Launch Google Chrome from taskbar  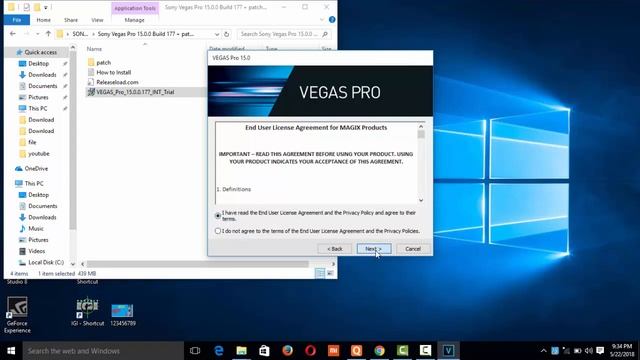[380, 351]
